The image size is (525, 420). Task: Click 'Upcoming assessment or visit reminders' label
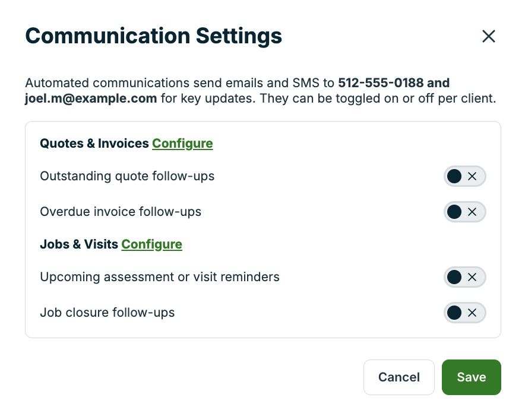click(x=160, y=277)
